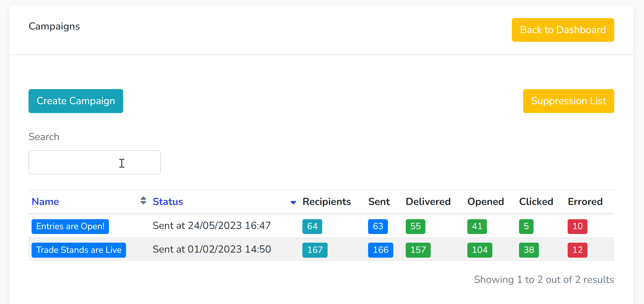Click 'Sent at 01/02/2023 14:50' status text

pos(212,249)
